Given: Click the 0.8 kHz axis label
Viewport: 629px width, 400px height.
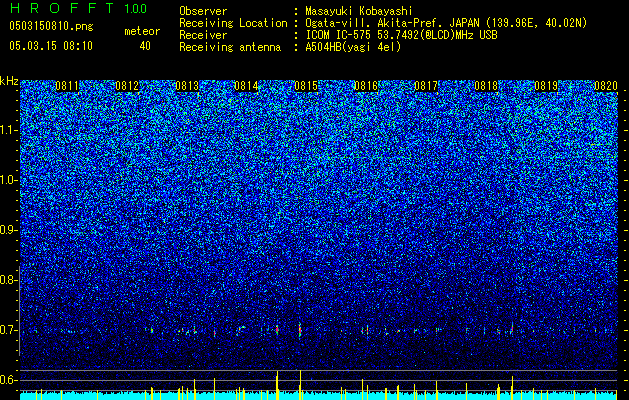Looking at the screenshot, I should (x=7, y=280).
